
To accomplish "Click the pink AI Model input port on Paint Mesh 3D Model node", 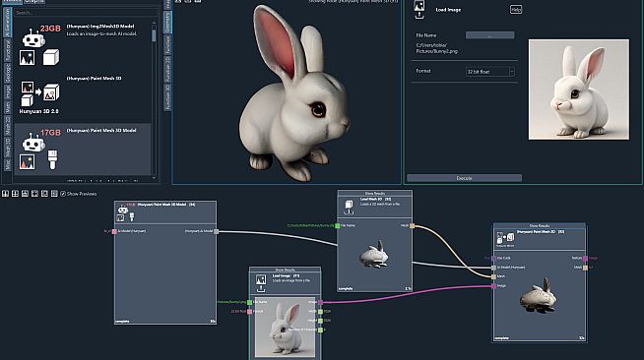I will (x=114, y=232).
